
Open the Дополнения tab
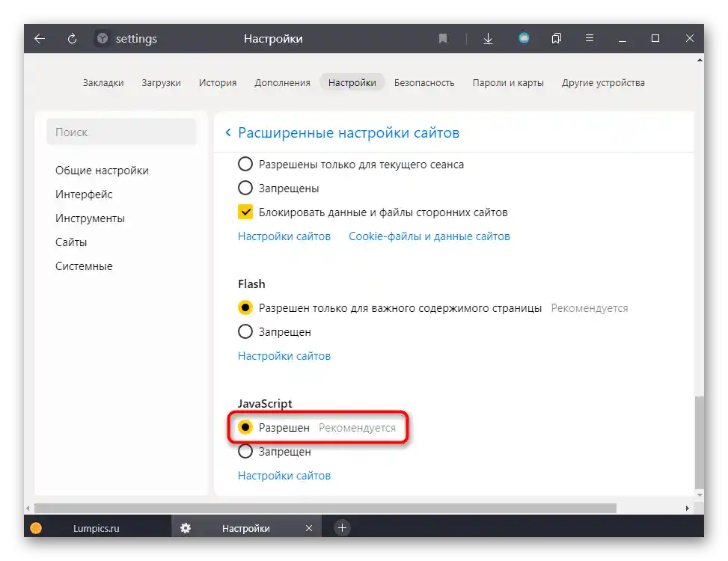tap(282, 82)
